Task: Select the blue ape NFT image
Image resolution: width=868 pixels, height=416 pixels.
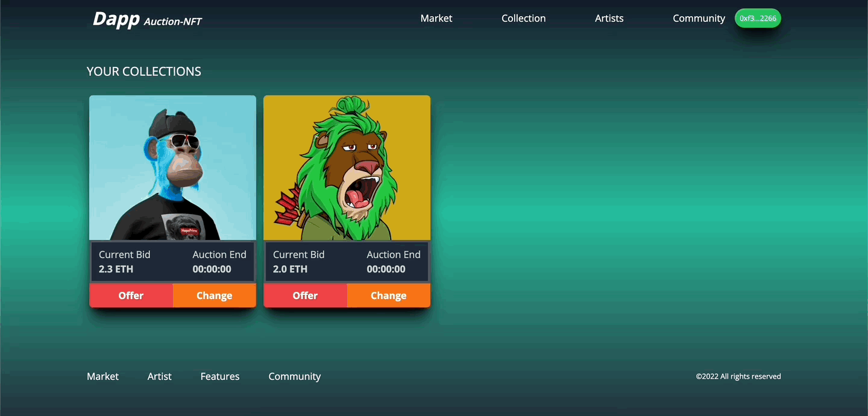Action: pyautogui.click(x=172, y=168)
